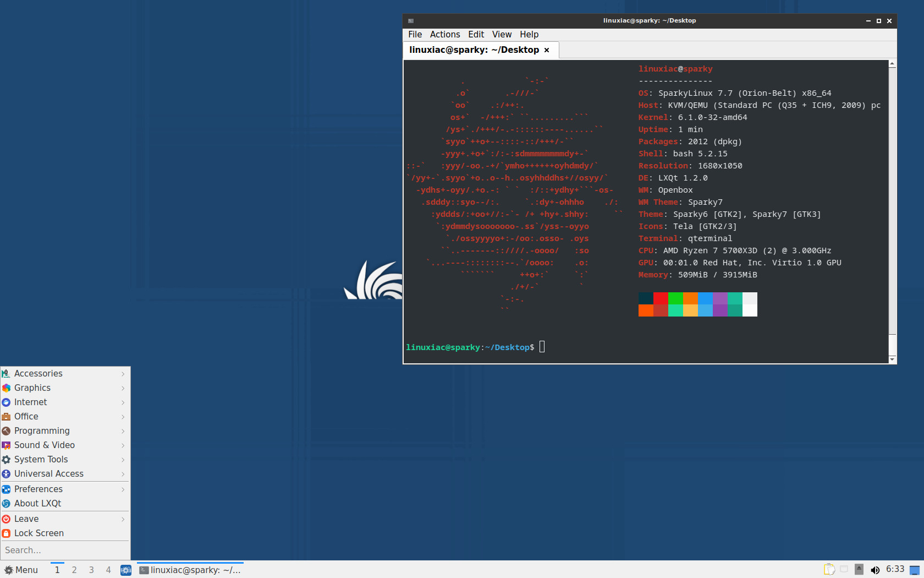This screenshot has height=578, width=924.
Task: Switch to virtual desktop 4
Action: 108,570
